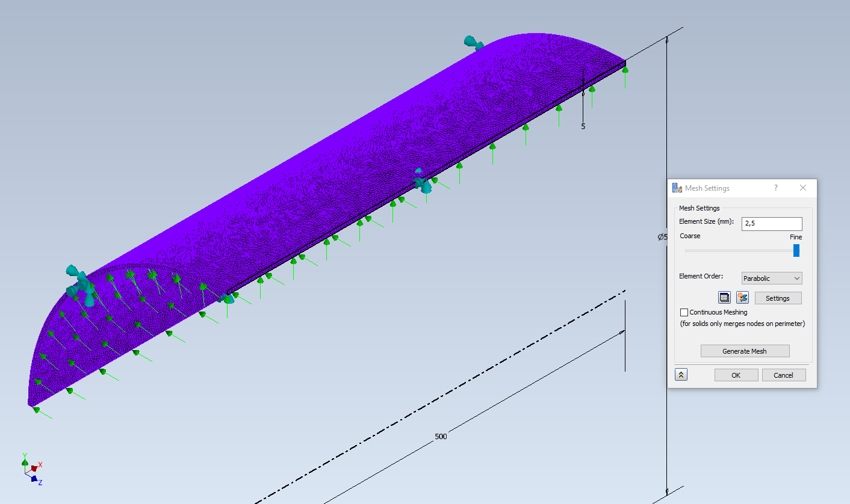Click the mesh quality spark icon

tap(742, 297)
